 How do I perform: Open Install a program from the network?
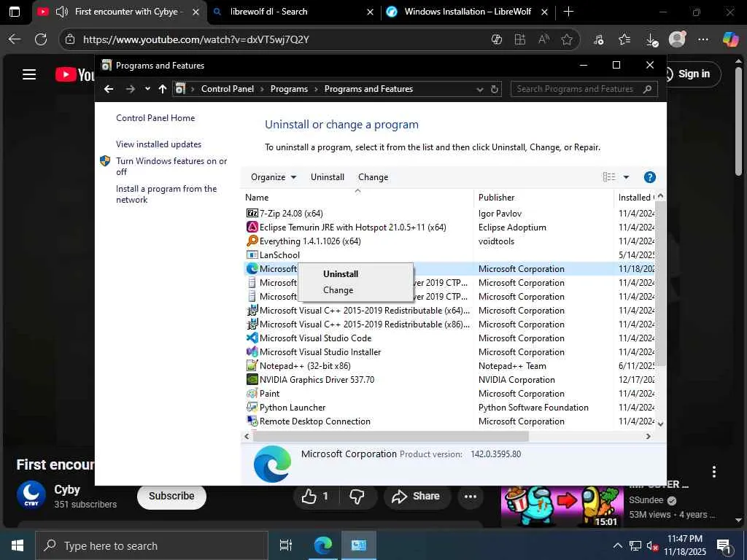pyautogui.click(x=166, y=194)
